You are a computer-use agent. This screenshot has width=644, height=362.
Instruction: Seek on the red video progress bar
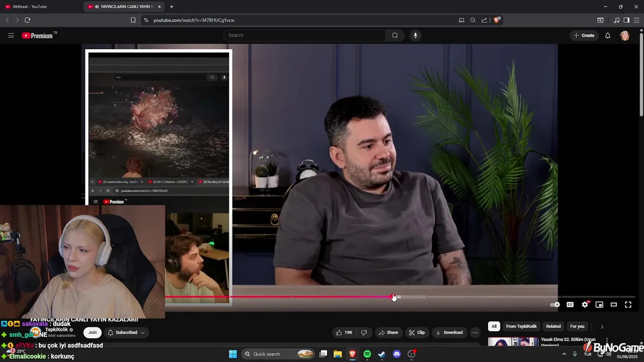coord(279,297)
